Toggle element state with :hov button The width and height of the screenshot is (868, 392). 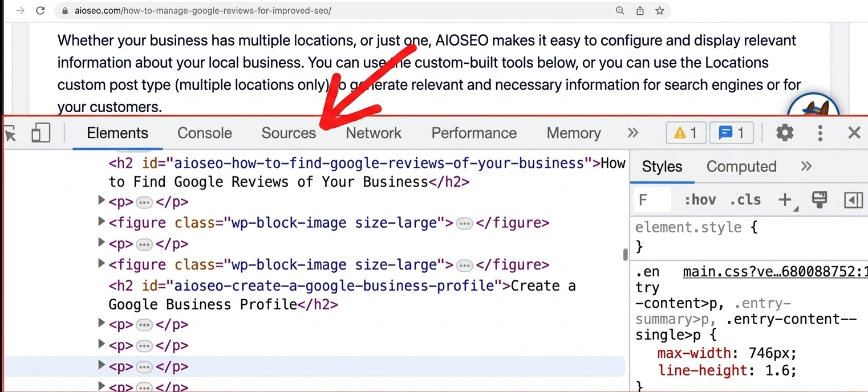click(700, 200)
